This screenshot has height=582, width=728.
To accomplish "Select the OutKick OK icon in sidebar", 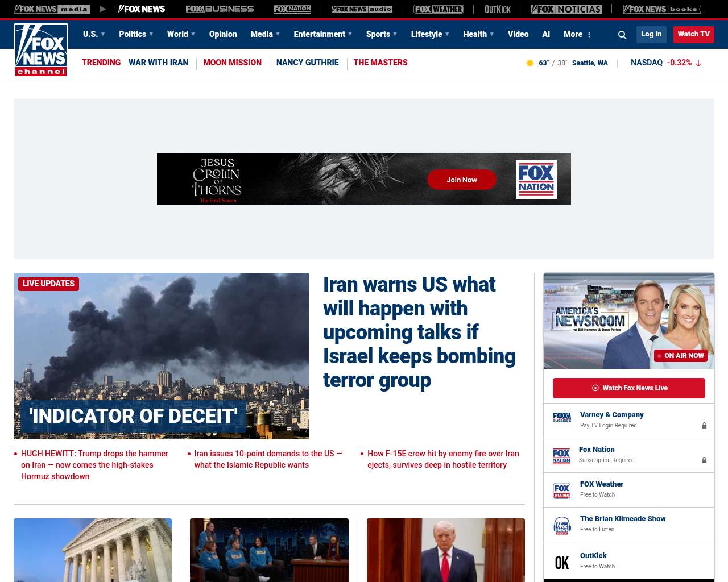I will 561,562.
